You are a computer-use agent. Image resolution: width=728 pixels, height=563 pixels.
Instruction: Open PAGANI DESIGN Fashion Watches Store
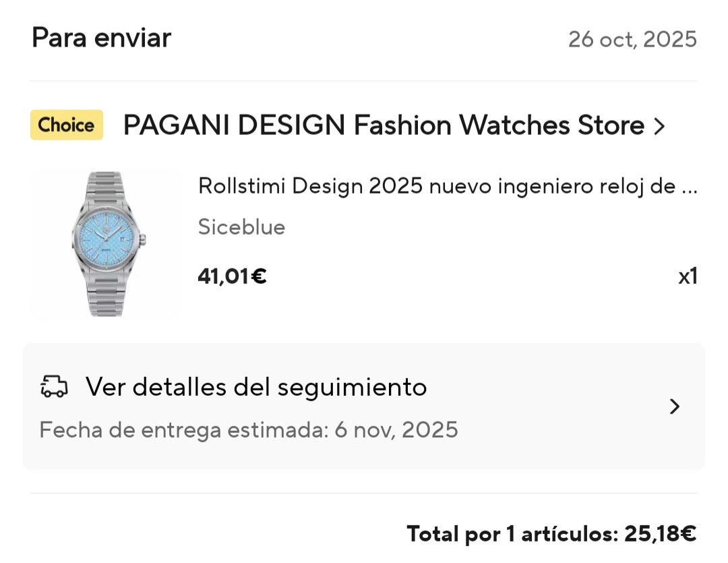click(383, 125)
